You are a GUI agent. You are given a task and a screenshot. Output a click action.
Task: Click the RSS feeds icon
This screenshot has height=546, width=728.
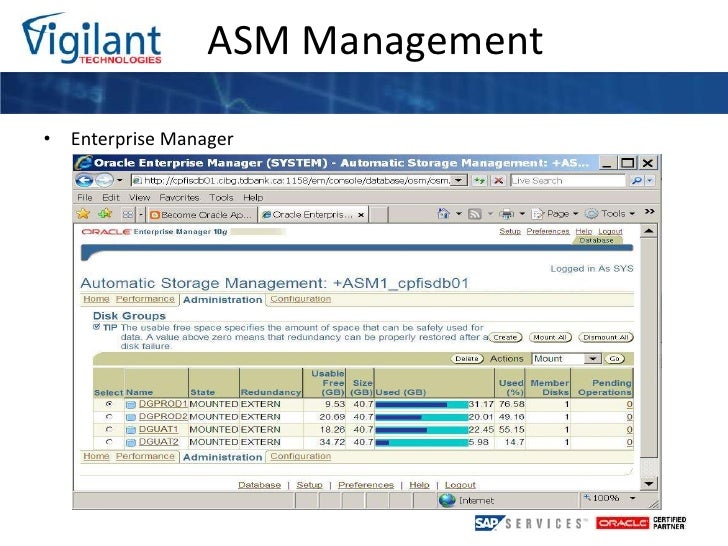[x=474, y=214]
